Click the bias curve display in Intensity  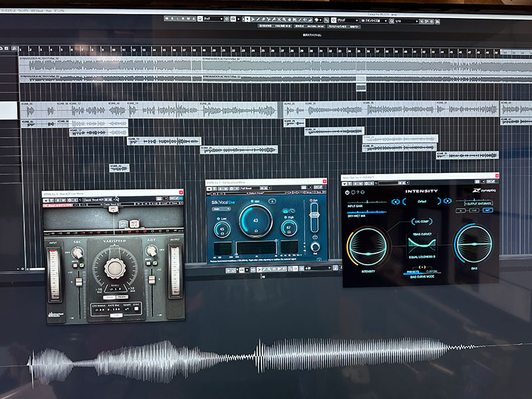(422, 245)
